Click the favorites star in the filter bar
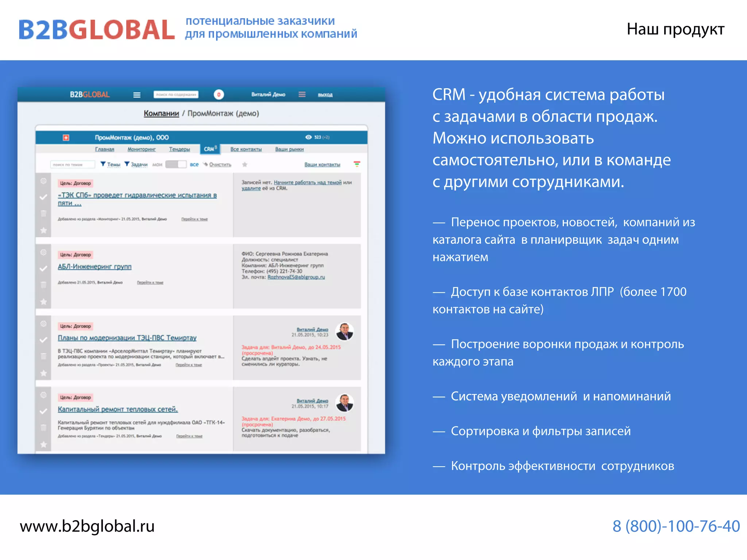 click(245, 165)
